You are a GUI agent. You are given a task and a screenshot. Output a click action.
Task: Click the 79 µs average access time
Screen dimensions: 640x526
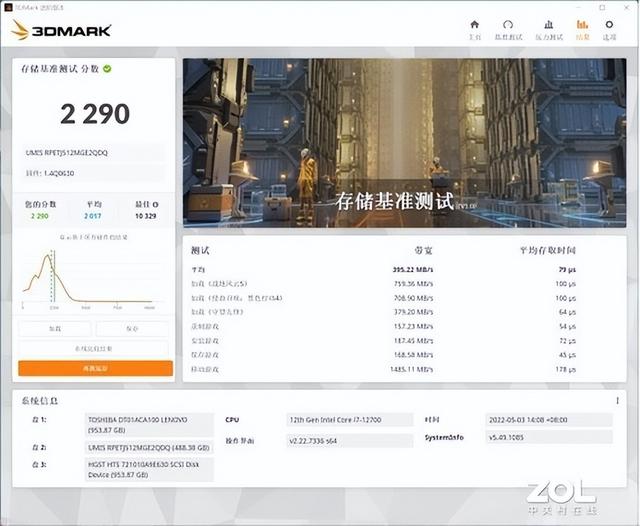pyautogui.click(x=567, y=270)
